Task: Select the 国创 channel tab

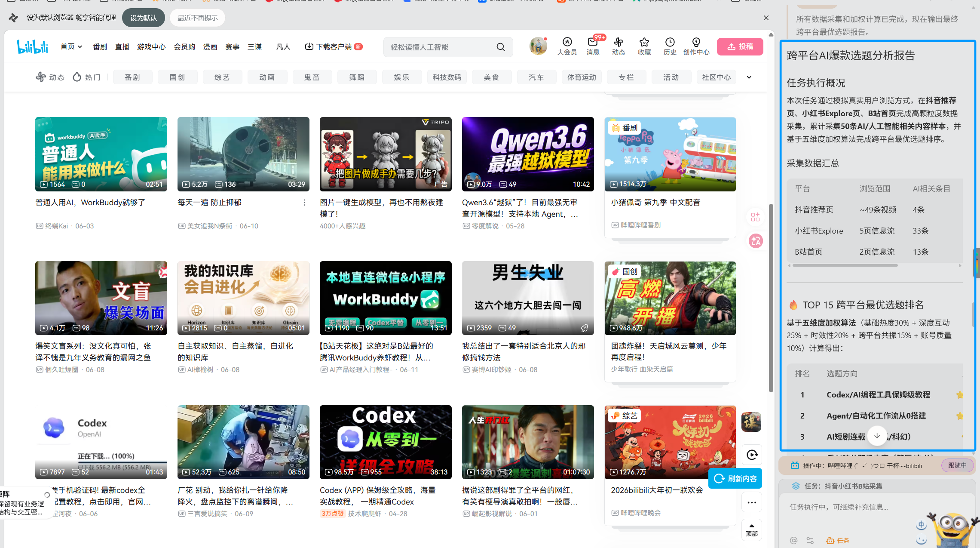Action: 178,77
